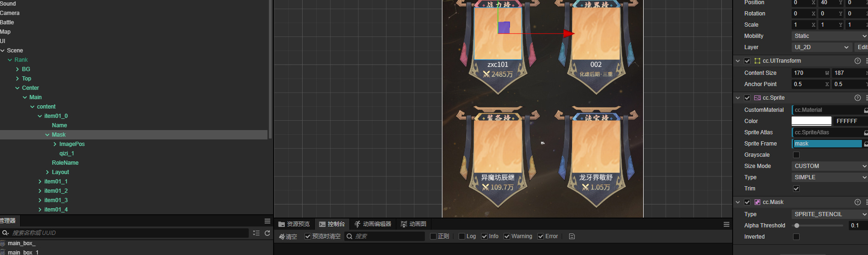Image resolution: width=868 pixels, height=255 pixels.
Task: Click the console search magnifier icon
Action: [349, 236]
